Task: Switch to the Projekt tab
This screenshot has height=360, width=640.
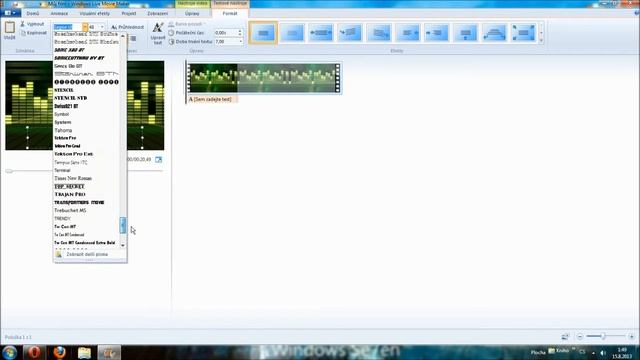Action: coord(129,13)
